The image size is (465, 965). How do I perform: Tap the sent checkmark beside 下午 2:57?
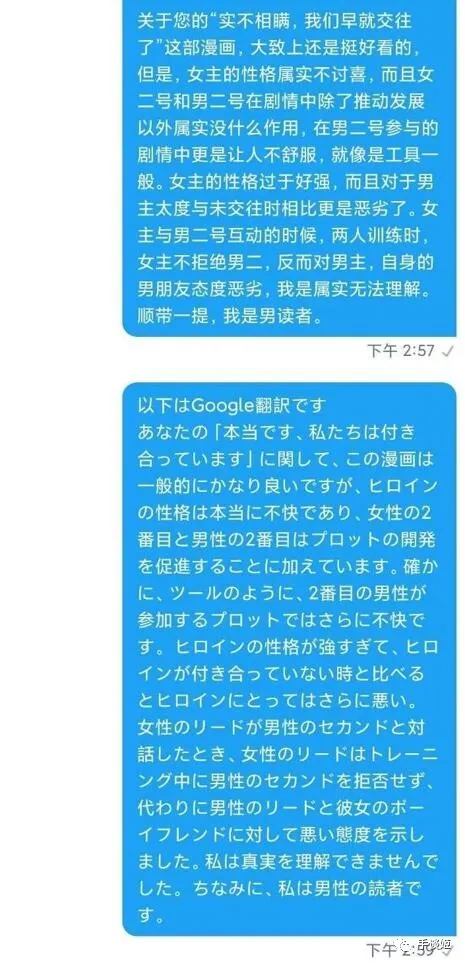tap(447, 351)
